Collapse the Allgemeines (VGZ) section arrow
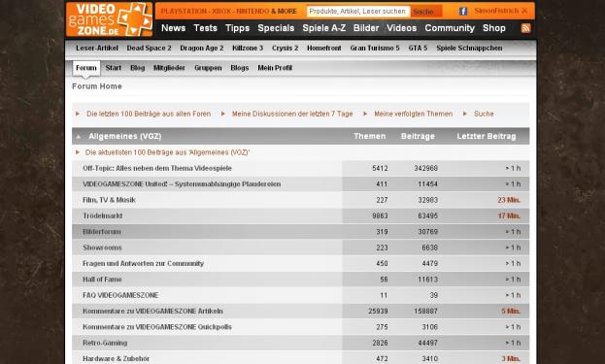605x364 pixels. (79, 137)
